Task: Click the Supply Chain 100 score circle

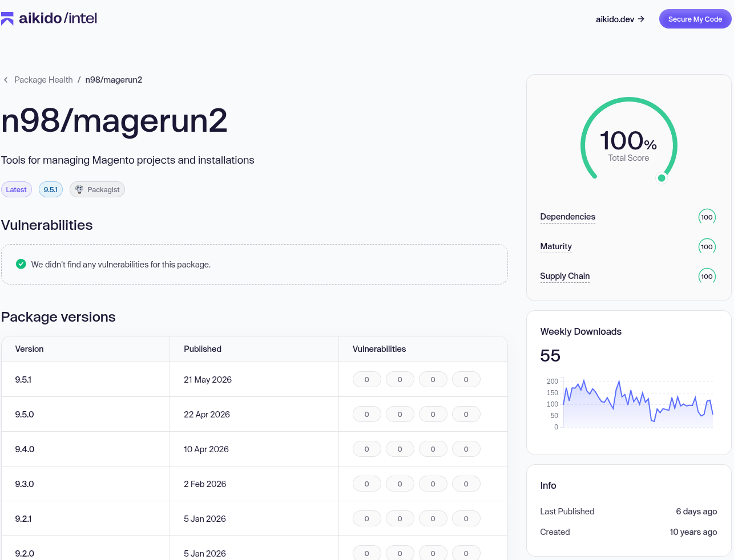Action: 707,276
